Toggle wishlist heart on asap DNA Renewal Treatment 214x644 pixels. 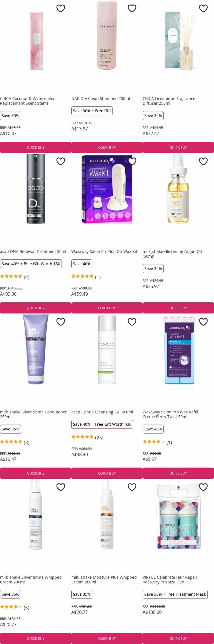pyautogui.click(x=61, y=161)
